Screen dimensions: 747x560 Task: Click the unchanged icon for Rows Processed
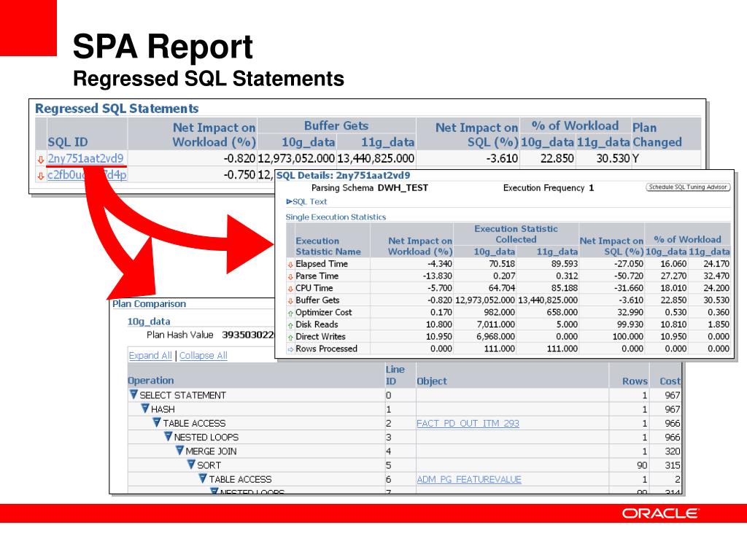(290, 349)
